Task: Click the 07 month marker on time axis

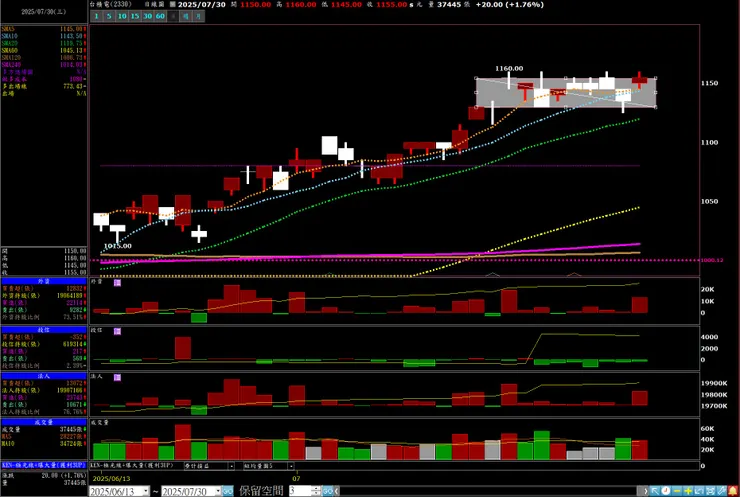Action: tap(296, 479)
